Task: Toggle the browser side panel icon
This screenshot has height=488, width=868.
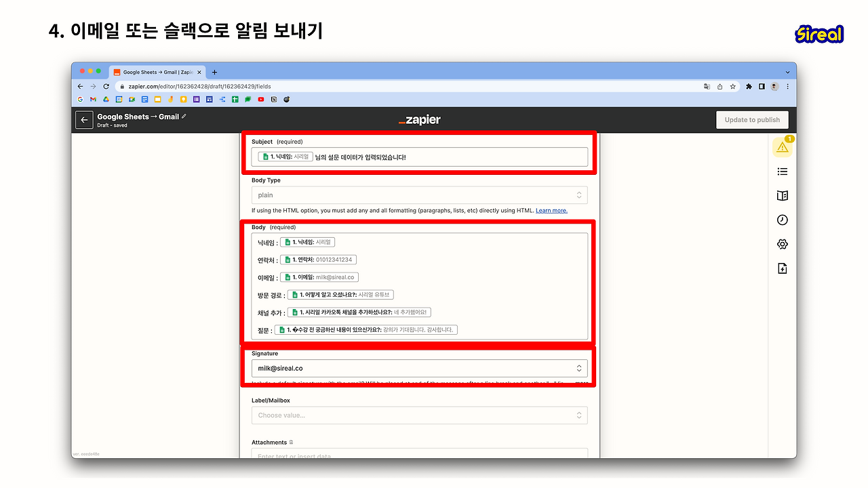Action: 762,87
